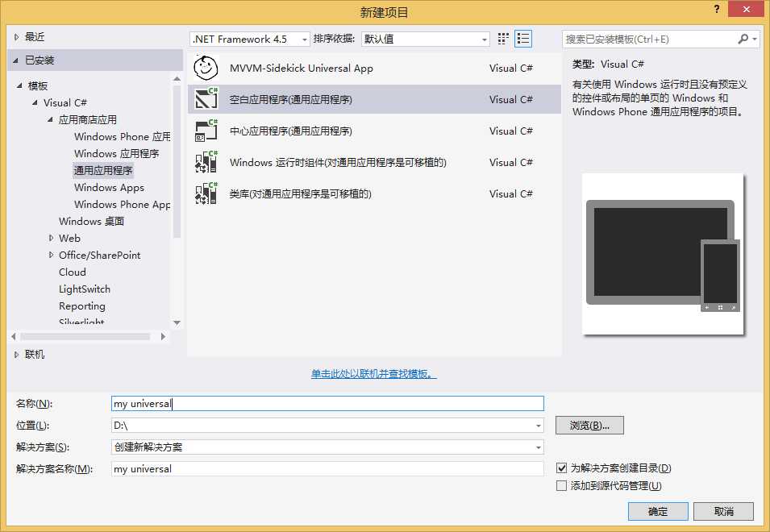Enable 添加到源代码管理 option
Screen dimensions: 770x532
(560, 485)
